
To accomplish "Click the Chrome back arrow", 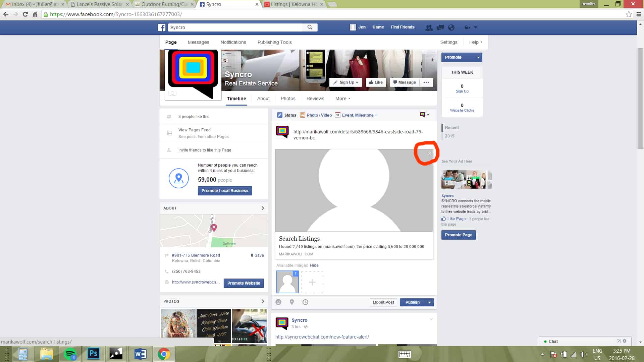I will pyautogui.click(x=6, y=14).
